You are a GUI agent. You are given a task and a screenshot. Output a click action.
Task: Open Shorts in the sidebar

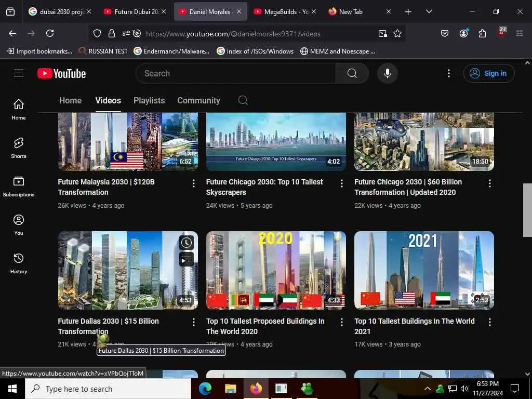point(19,148)
